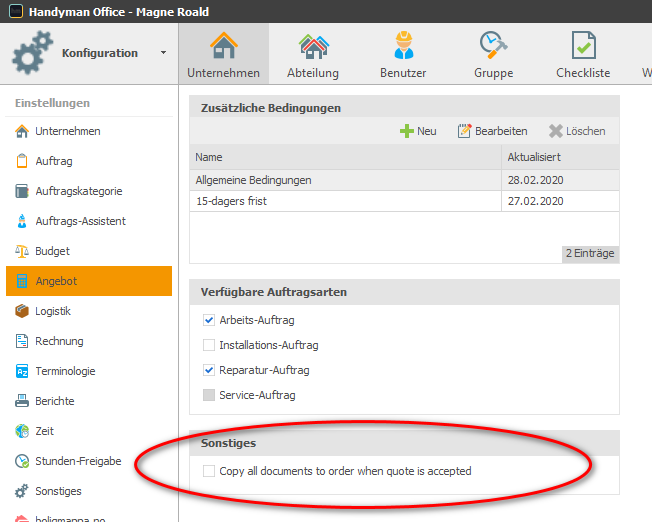652x522 pixels.
Task: Go to Rechnung settings item
Action: click(x=59, y=341)
